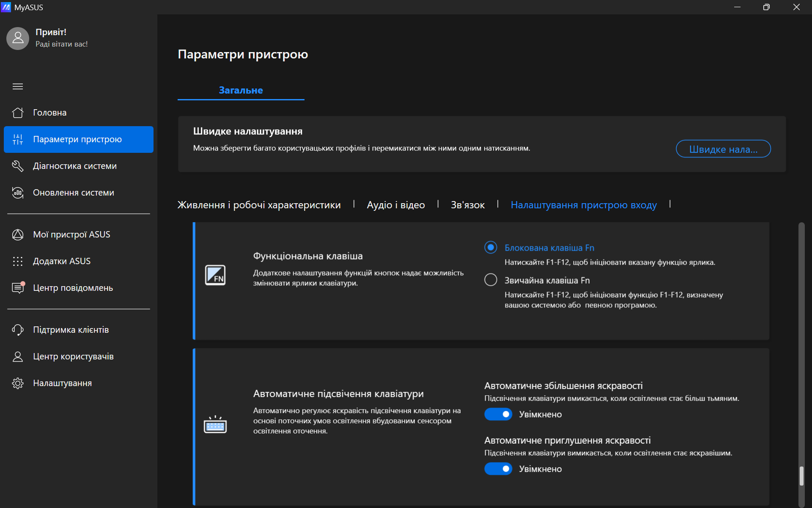Switch to Загальне tab
Screen dimensions: 812x508
pyautogui.click(x=241, y=90)
